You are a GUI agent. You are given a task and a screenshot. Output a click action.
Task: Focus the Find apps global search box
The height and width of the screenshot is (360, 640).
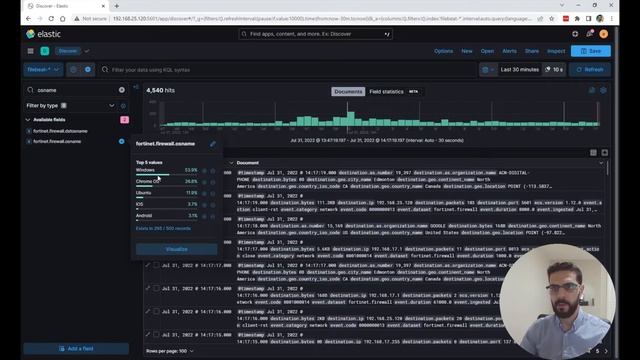[x=316, y=34]
